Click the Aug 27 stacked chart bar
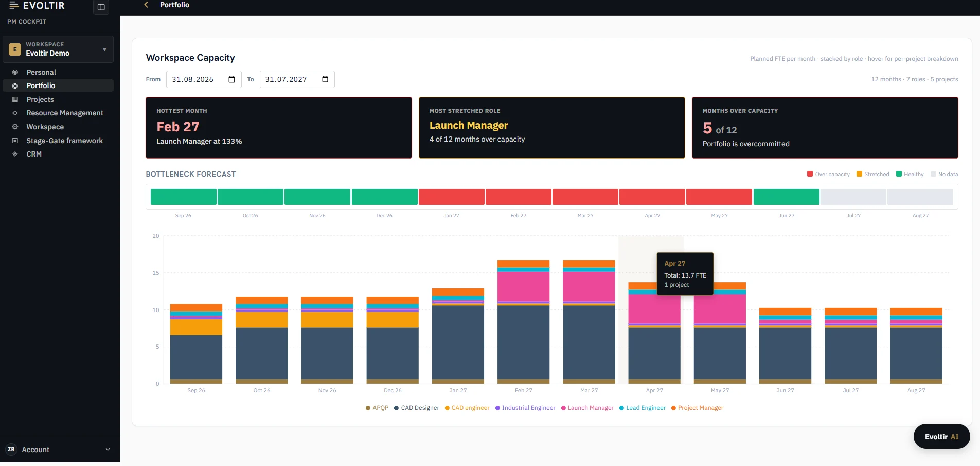This screenshot has height=466, width=980. (916, 346)
